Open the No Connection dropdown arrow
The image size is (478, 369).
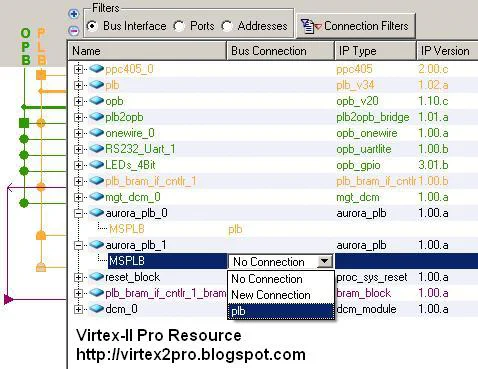[325, 261]
